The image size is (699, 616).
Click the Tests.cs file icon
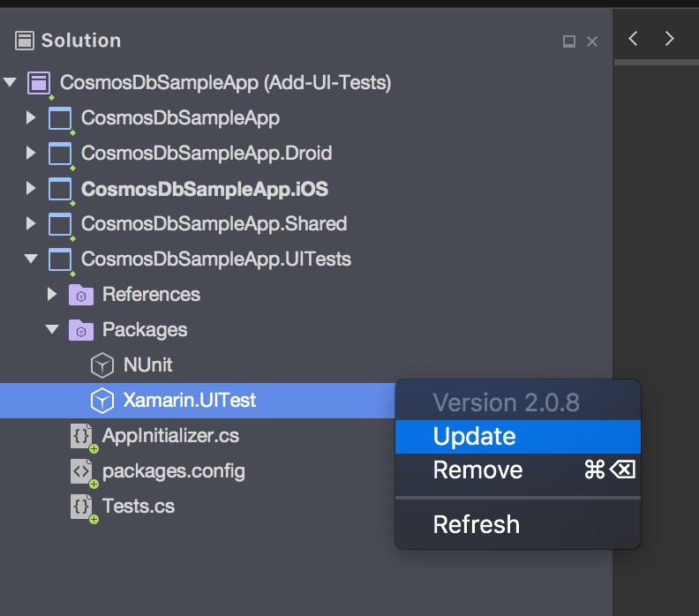click(x=82, y=507)
